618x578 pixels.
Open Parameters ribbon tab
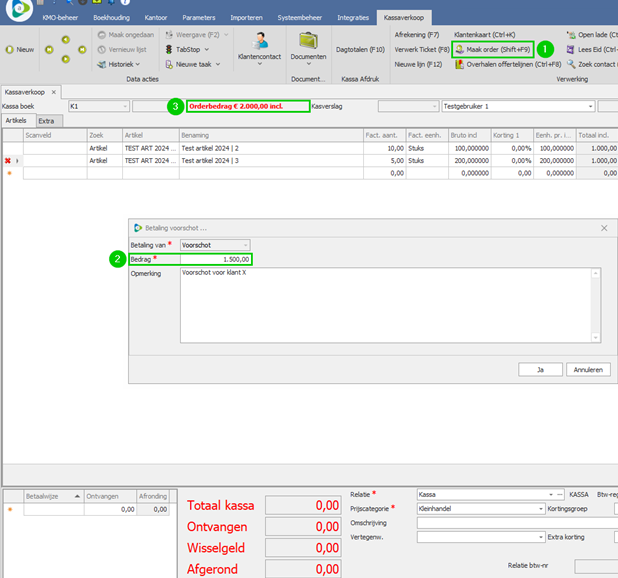coord(199,18)
